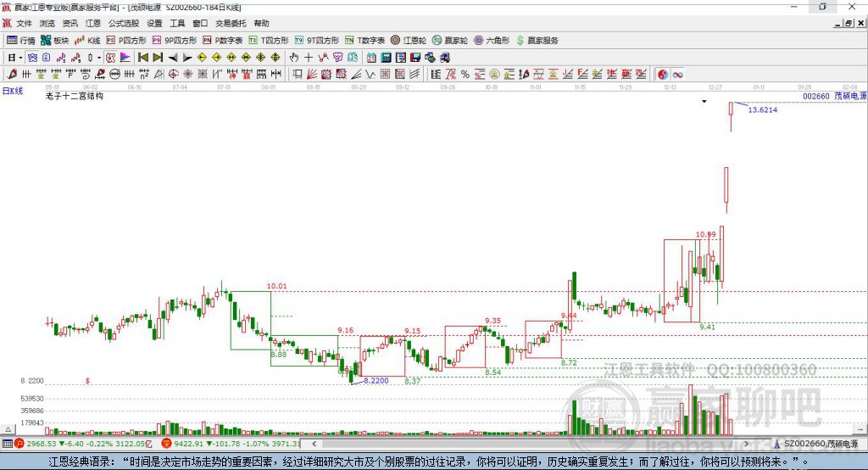Click the red crosshair circle icon
The height and width of the screenshot is (470, 868).
pyautogui.click(x=173, y=75)
